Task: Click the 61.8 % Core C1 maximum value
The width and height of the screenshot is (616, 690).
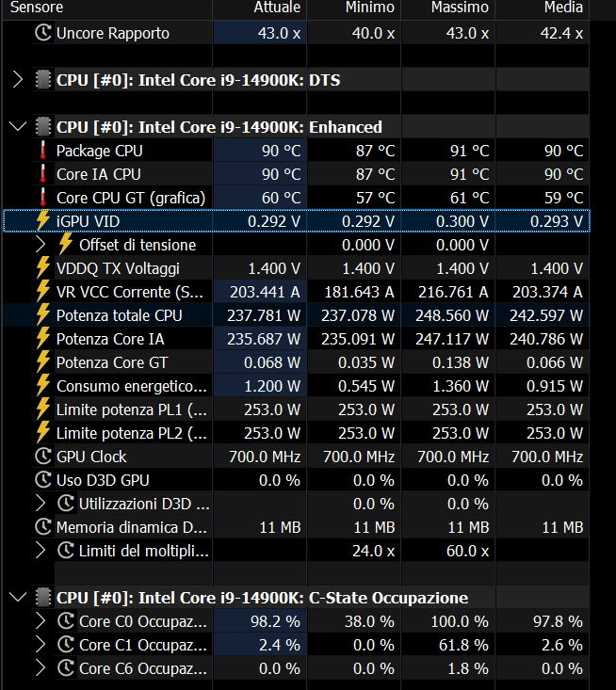Action: coord(463,645)
